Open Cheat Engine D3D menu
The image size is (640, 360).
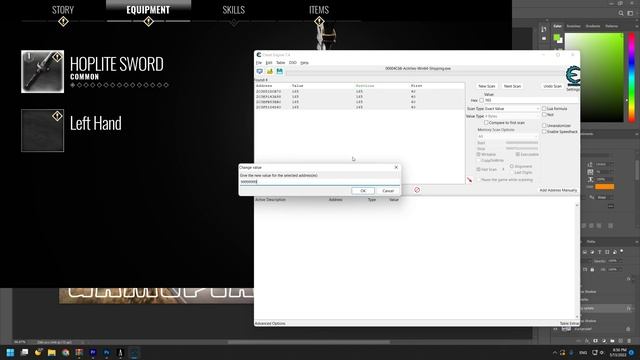pyautogui.click(x=293, y=63)
